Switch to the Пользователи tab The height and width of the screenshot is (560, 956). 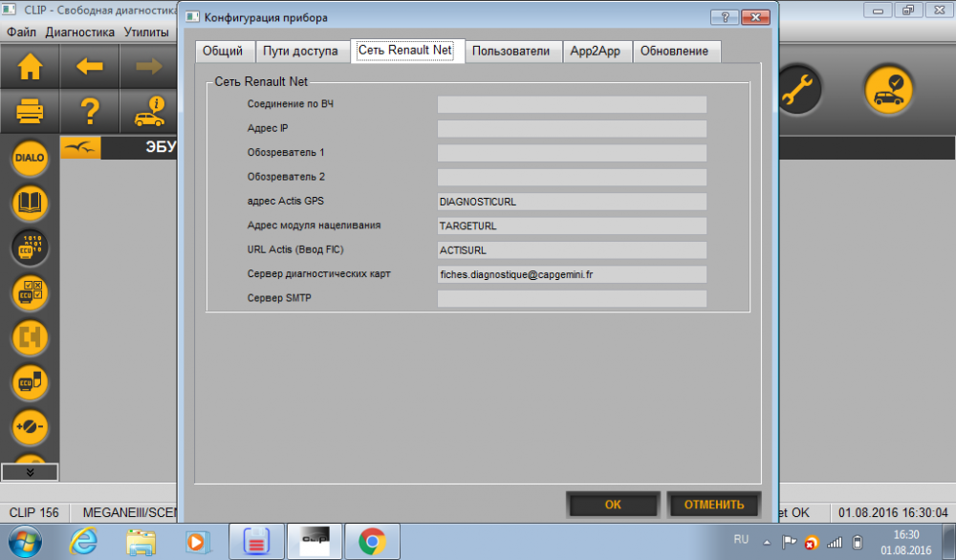click(x=511, y=52)
